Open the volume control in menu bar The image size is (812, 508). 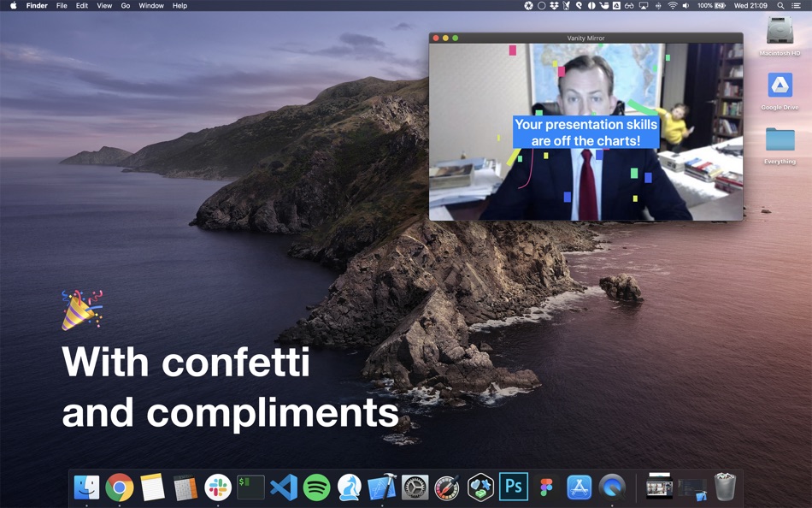685,6
